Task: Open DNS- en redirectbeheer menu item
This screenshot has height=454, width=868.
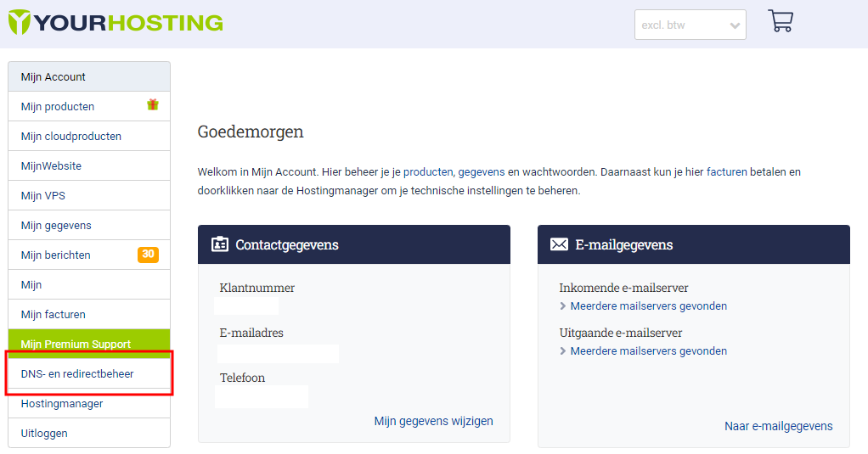Action: (77, 373)
